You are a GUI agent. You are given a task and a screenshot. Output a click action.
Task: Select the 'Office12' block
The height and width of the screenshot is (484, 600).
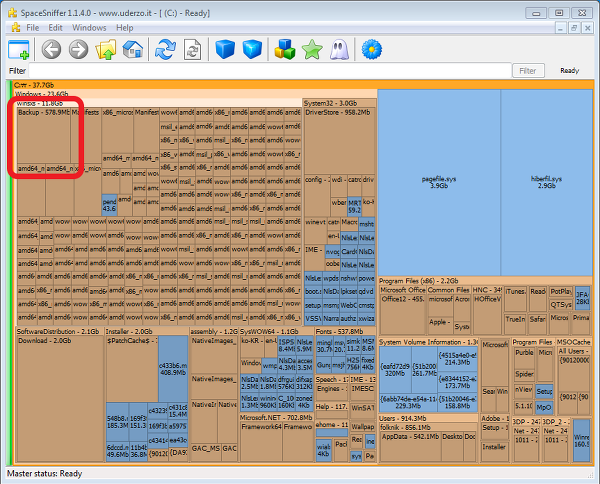click(403, 314)
